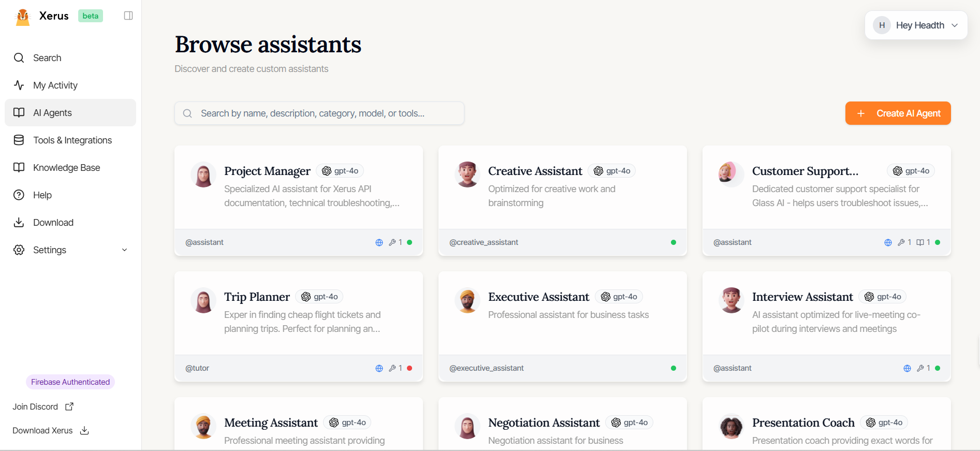The width and height of the screenshot is (980, 451).
Task: Click the Creative Assistant avatar
Action: tap(467, 174)
